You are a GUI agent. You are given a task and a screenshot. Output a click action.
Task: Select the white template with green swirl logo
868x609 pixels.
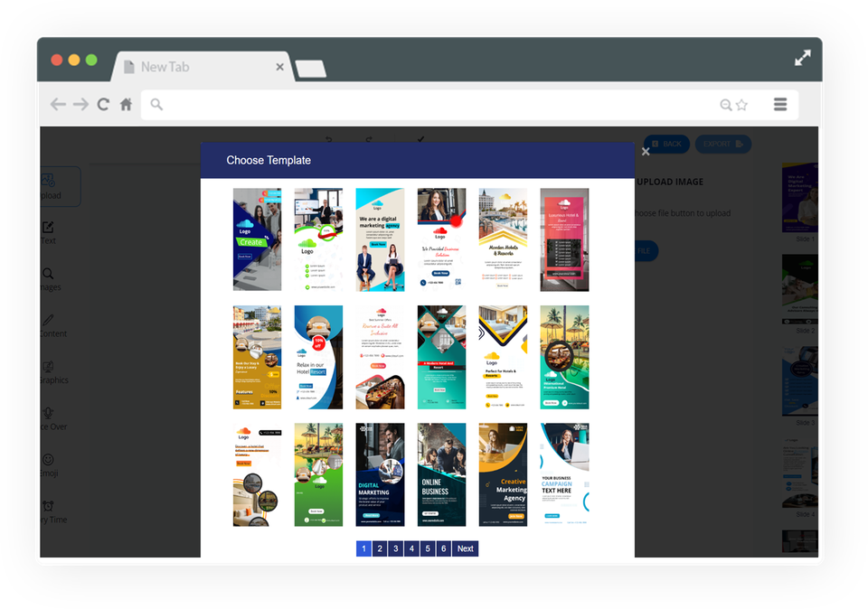click(x=318, y=239)
